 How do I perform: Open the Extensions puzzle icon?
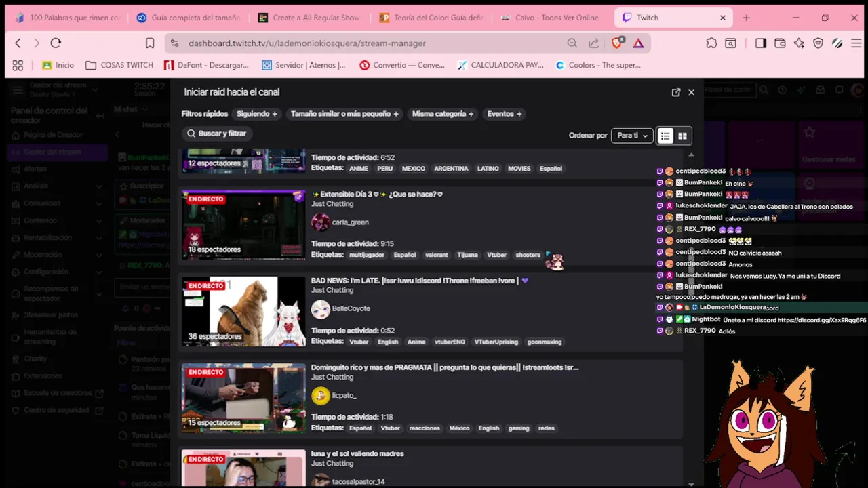click(711, 43)
